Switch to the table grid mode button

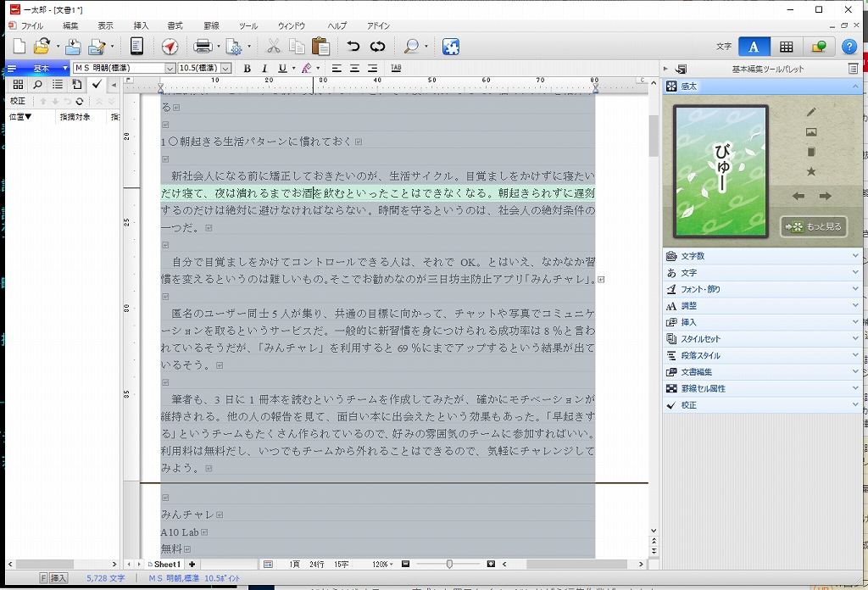pos(787,47)
